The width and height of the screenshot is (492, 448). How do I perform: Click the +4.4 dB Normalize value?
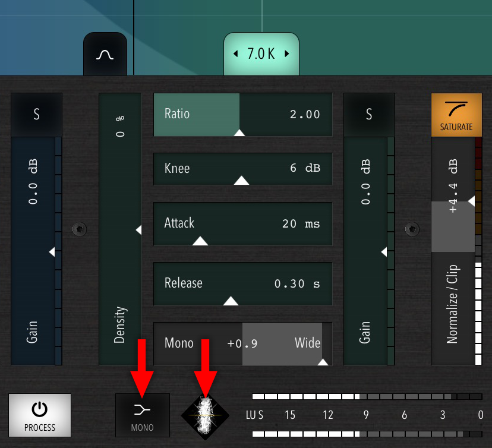[x=453, y=186]
